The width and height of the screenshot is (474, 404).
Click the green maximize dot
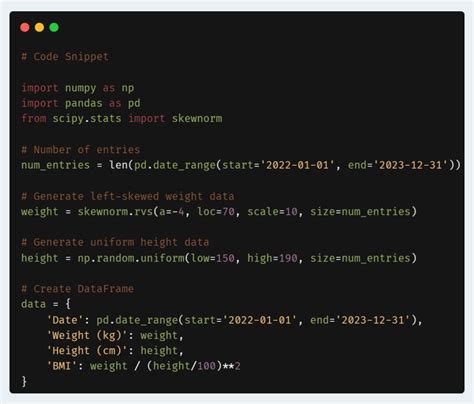54,27
